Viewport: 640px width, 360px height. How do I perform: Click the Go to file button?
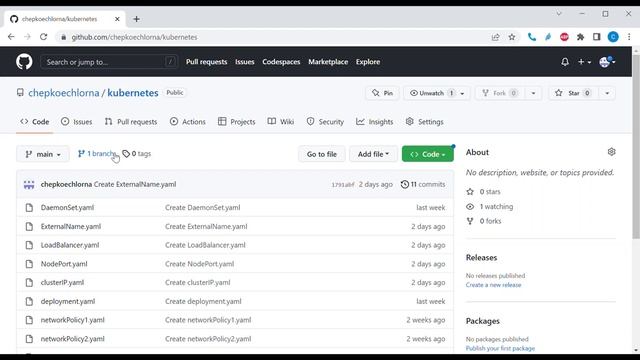[x=322, y=154]
